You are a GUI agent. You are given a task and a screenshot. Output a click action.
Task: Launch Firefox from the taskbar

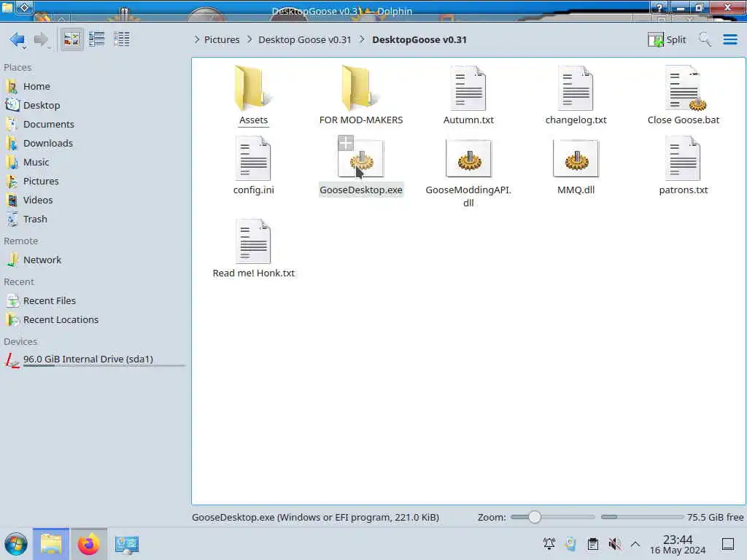point(88,544)
